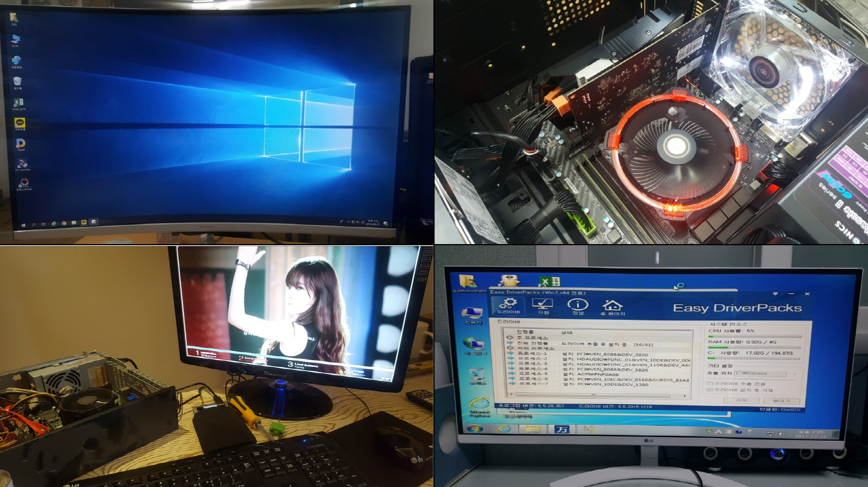The width and height of the screenshot is (868, 487).
Task: Select the 万 app in Windows 7 taskbar
Action: 561,430
